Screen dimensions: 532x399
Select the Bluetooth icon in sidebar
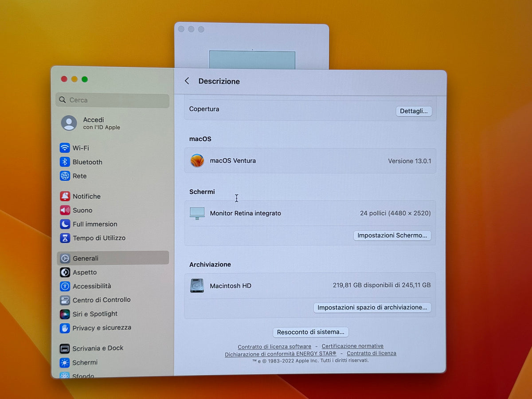(x=65, y=162)
